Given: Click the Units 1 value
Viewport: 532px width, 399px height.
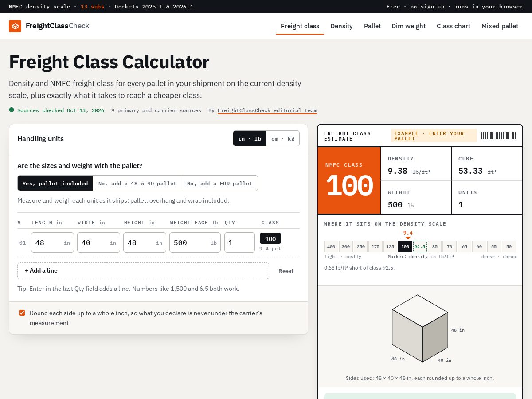Looking at the screenshot, I should (461, 205).
